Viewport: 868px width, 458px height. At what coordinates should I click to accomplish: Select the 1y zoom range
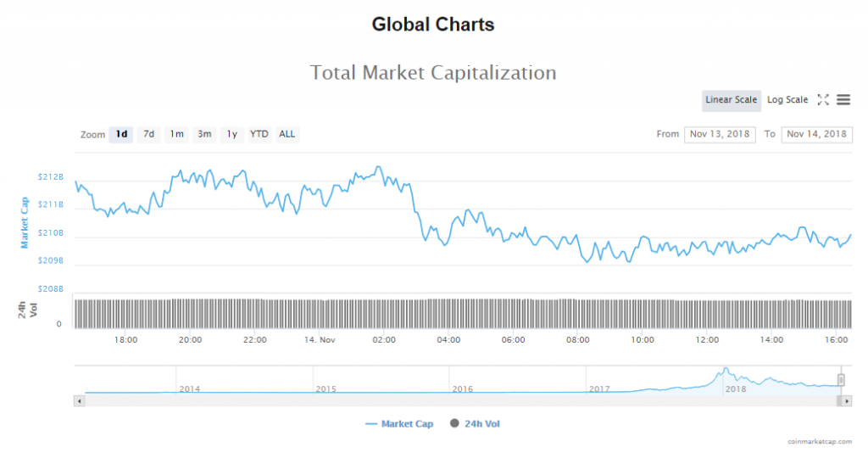[x=231, y=134]
